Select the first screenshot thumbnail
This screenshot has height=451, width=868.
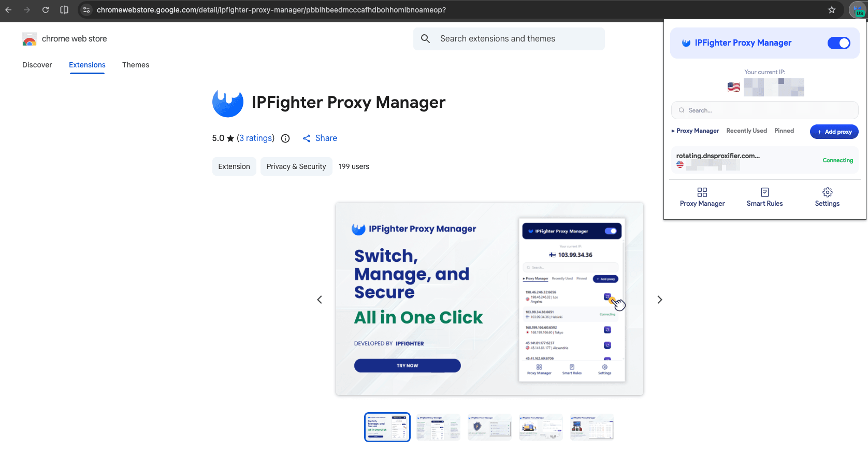(x=387, y=427)
